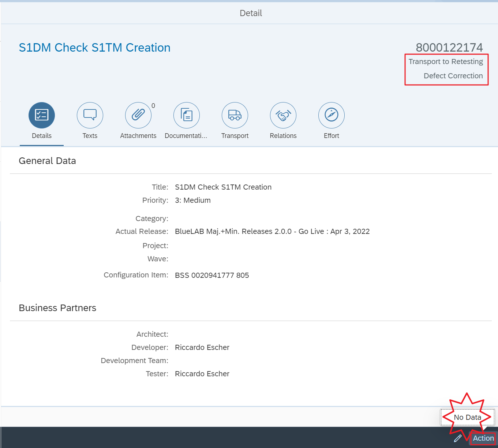Screen dimensions: 498x448
Task: Open the Transport truck icon
Action: tap(235, 115)
